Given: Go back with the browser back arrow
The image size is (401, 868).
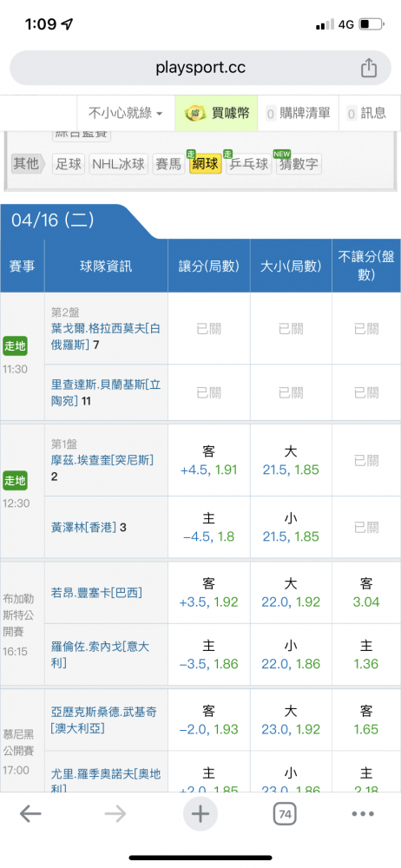Looking at the screenshot, I should (30, 813).
